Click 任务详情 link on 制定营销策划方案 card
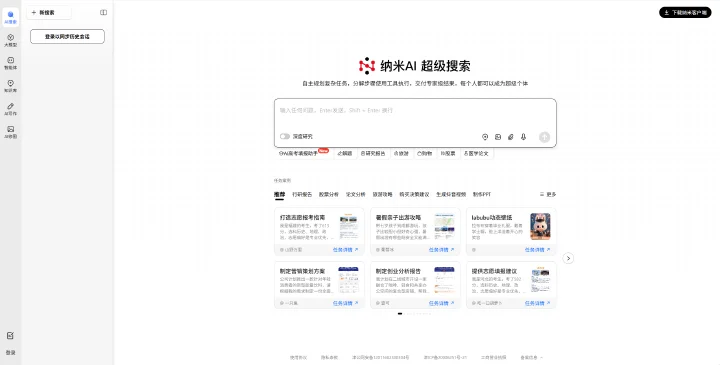The height and width of the screenshot is (365, 720). pos(345,303)
